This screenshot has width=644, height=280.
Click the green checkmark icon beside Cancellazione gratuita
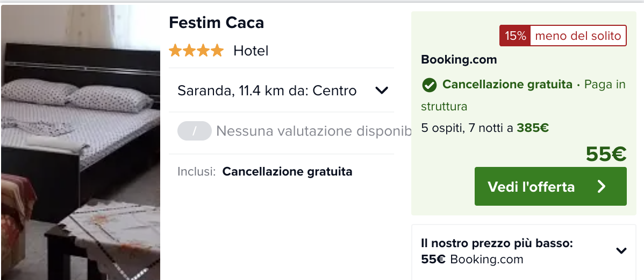[429, 86]
